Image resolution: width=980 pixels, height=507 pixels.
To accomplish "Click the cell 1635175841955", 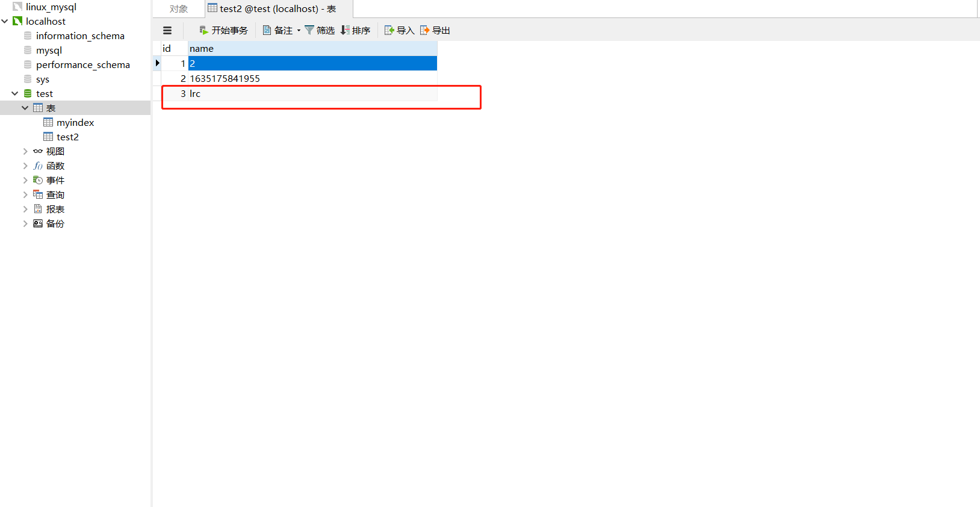I will 312,78.
